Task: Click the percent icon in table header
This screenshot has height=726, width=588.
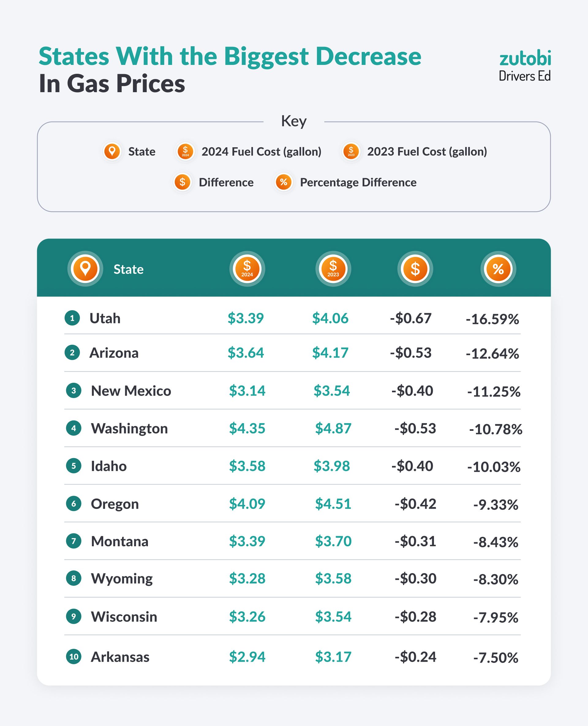Action: pyautogui.click(x=498, y=269)
